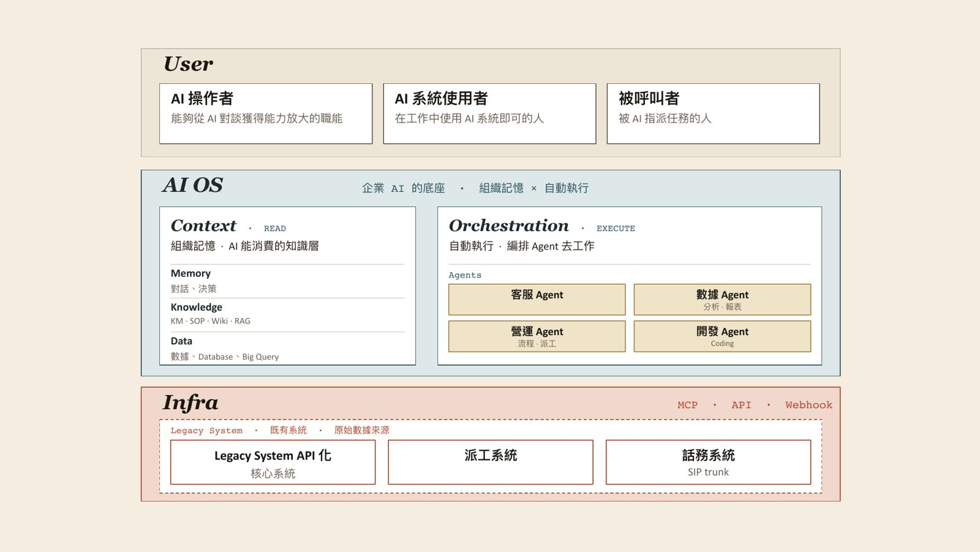Click the Infra heading
Viewport: 980px width, 552px height.
tap(190, 403)
